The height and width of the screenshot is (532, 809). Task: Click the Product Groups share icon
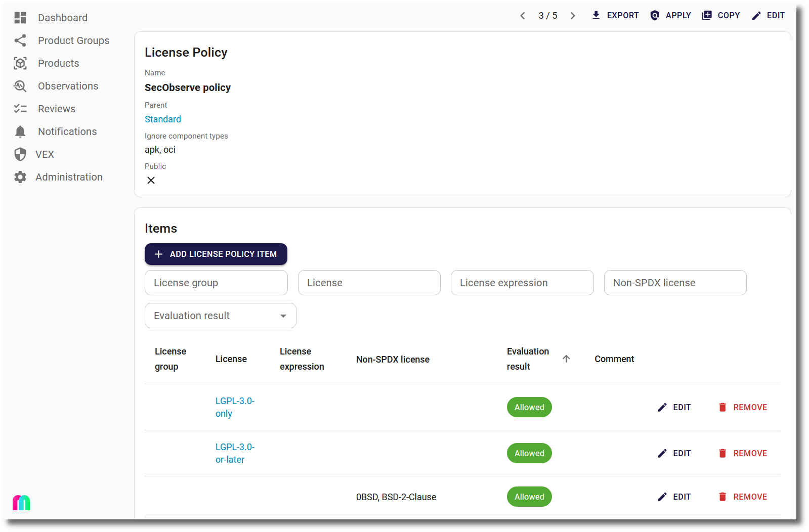point(20,40)
